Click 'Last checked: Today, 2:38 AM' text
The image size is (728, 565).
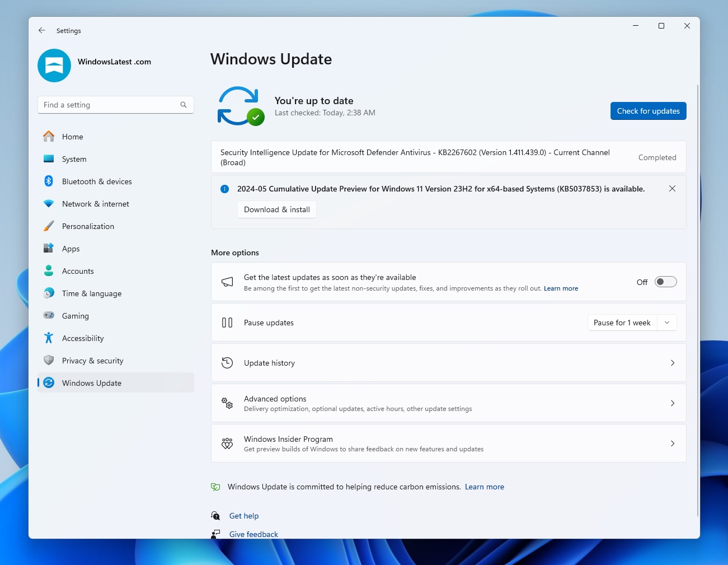coord(325,113)
